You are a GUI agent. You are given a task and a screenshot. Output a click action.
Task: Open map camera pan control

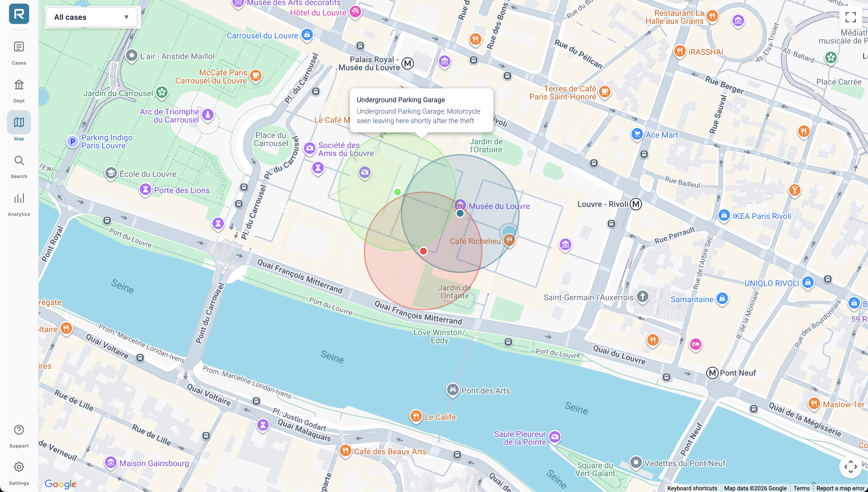click(850, 467)
